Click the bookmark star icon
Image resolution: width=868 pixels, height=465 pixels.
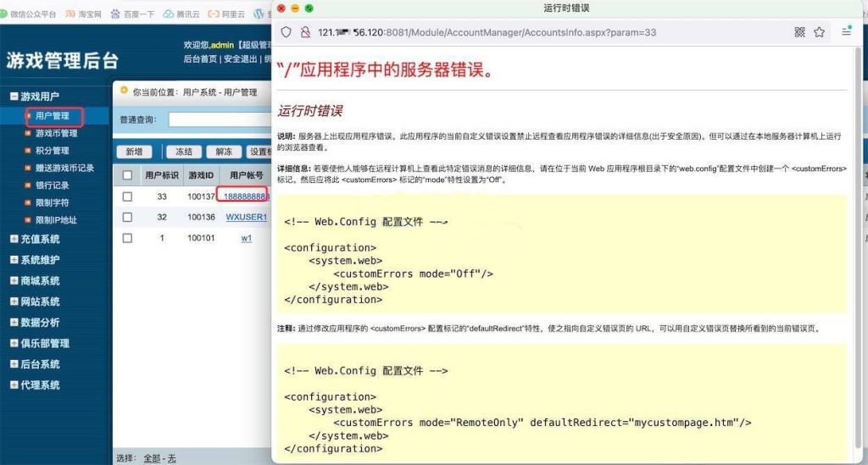click(820, 32)
